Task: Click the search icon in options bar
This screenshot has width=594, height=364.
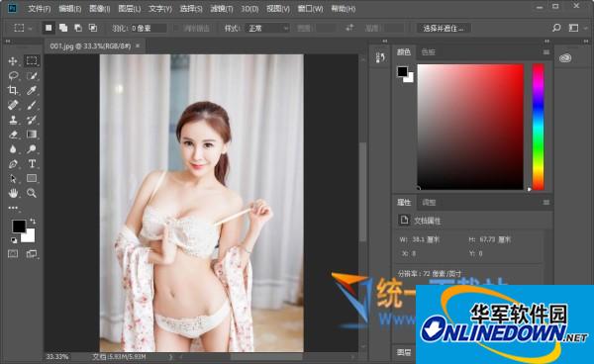Action: 556,28
